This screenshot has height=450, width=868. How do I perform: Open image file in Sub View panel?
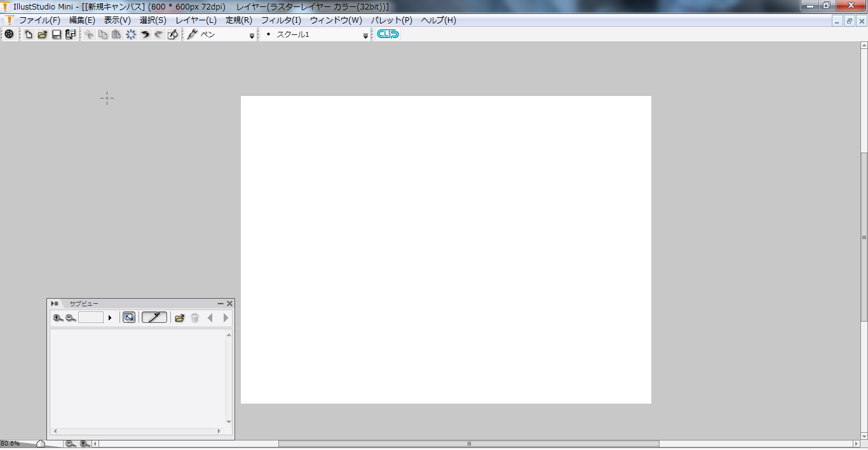click(x=180, y=318)
